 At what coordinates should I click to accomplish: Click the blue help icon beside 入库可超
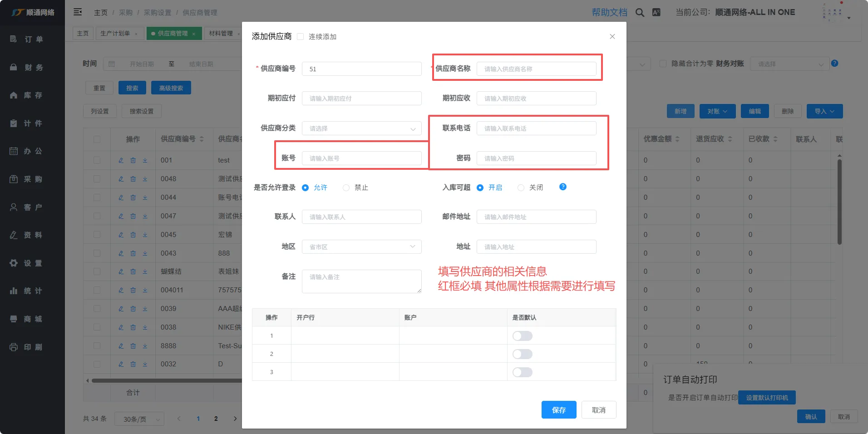(x=562, y=187)
